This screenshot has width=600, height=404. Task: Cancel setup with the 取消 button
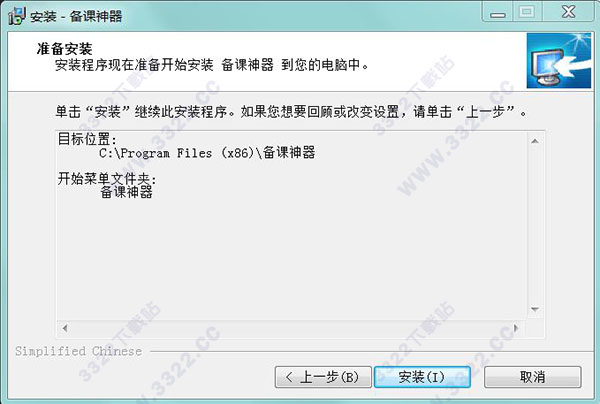[x=532, y=377]
